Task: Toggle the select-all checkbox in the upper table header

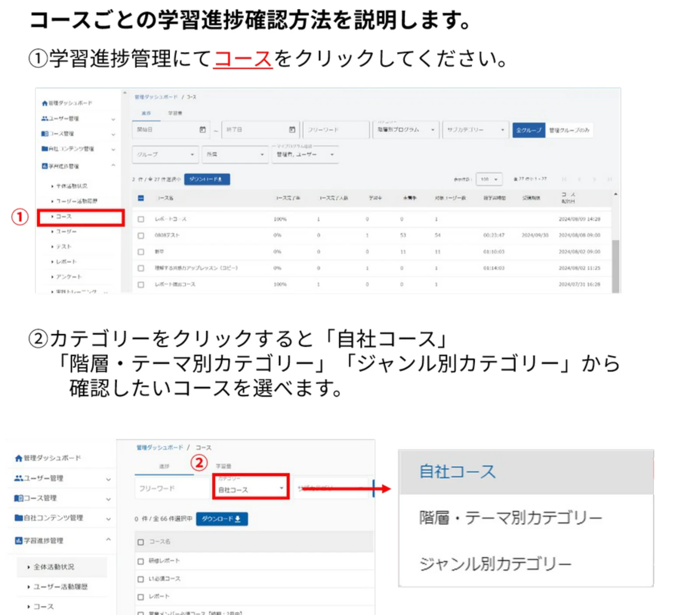Action: coord(141,198)
